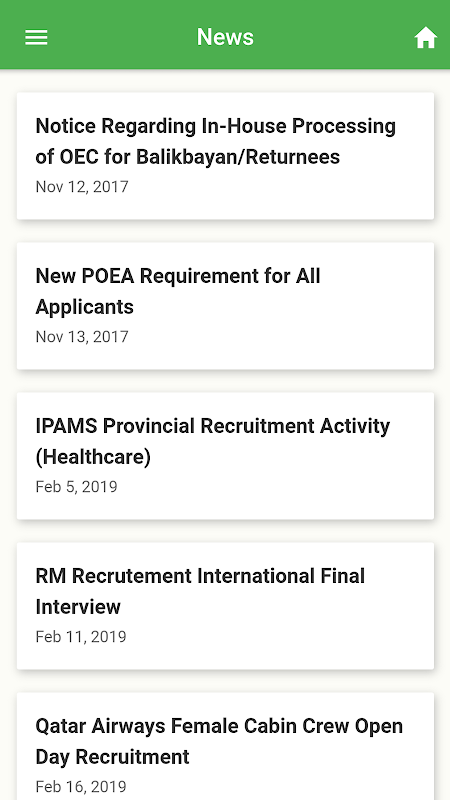The width and height of the screenshot is (450, 800).
Task: Open New POEA Requirement for All Applicants
Action: (226, 306)
